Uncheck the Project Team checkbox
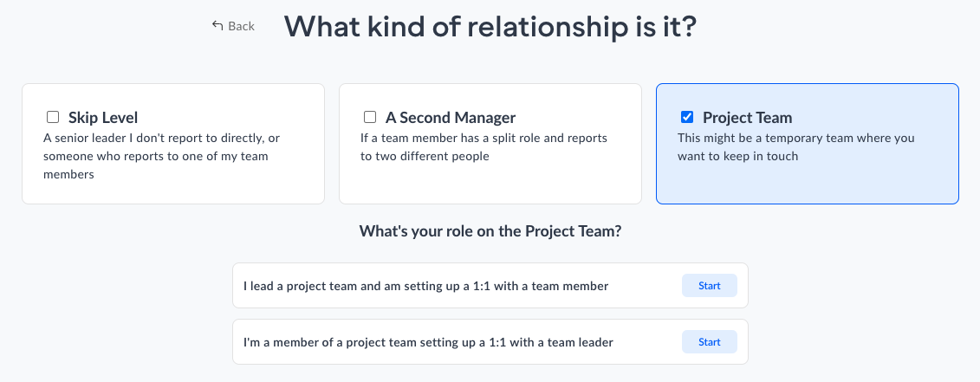Viewport: 980px width, 382px height. 687,117
